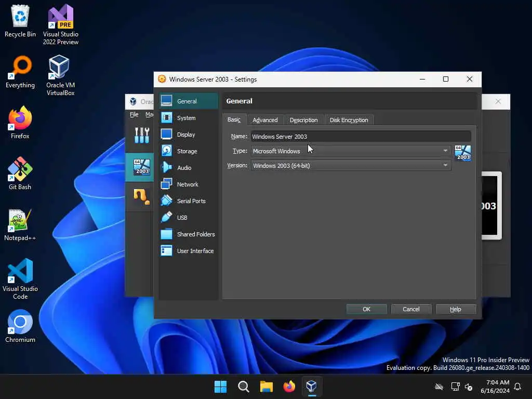Select second VM icon in Manager list
The height and width of the screenshot is (399, 532).
[141, 196]
